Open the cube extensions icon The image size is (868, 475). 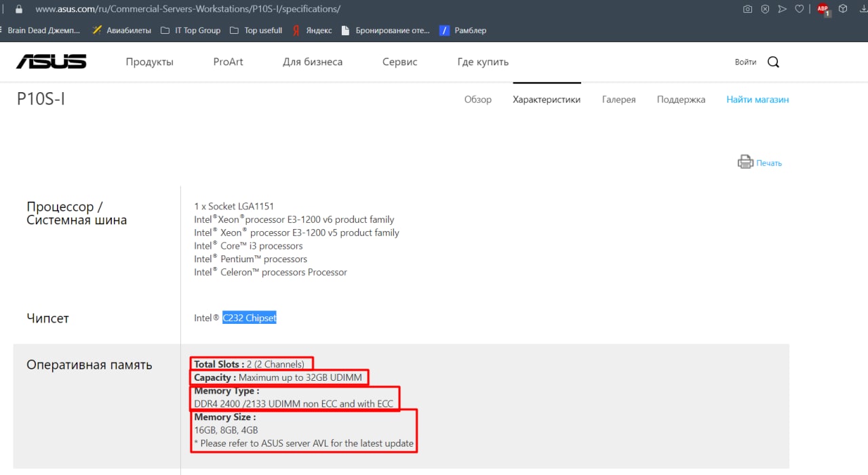[843, 9]
